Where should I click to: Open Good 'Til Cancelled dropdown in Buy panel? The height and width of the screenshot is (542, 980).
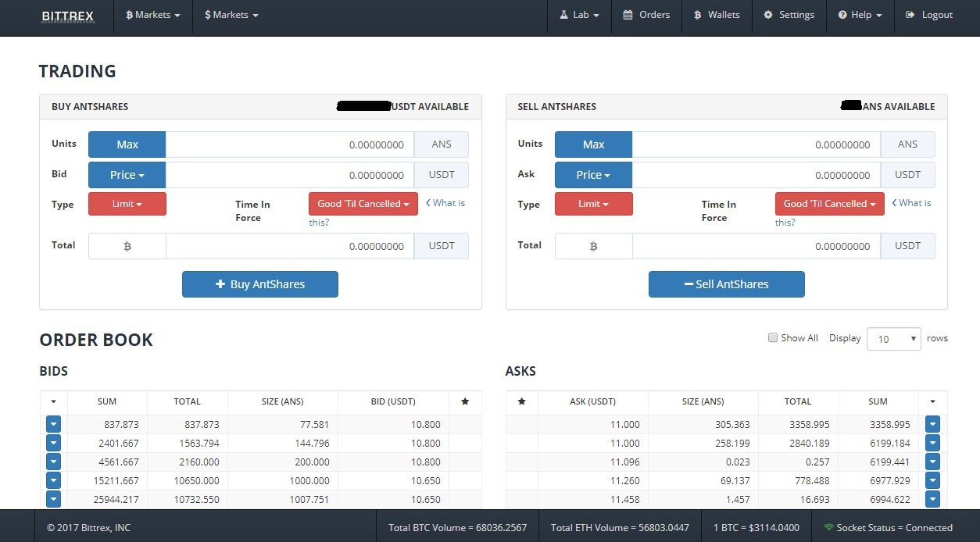pyautogui.click(x=363, y=204)
